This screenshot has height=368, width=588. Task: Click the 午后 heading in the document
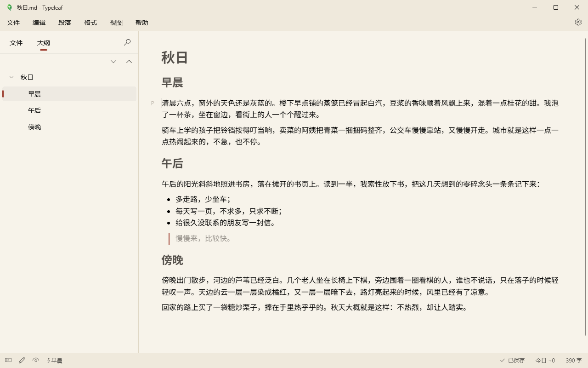click(x=172, y=163)
